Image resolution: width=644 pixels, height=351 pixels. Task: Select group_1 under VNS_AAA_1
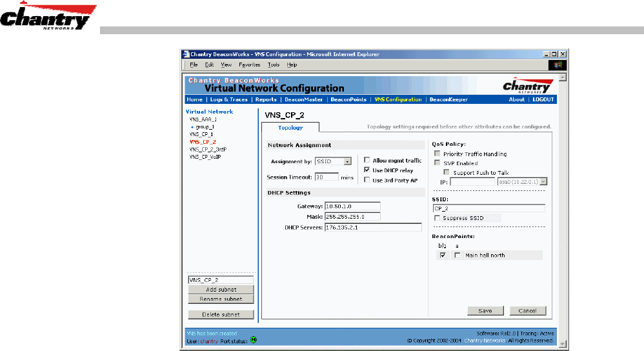205,127
